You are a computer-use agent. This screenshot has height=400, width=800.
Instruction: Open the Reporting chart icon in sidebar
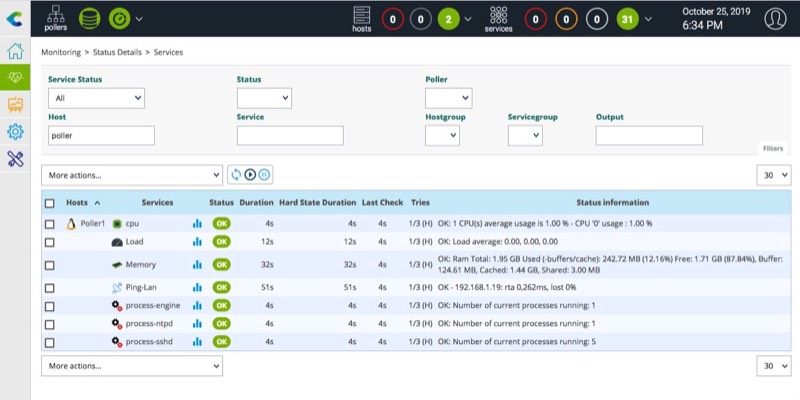[x=15, y=104]
